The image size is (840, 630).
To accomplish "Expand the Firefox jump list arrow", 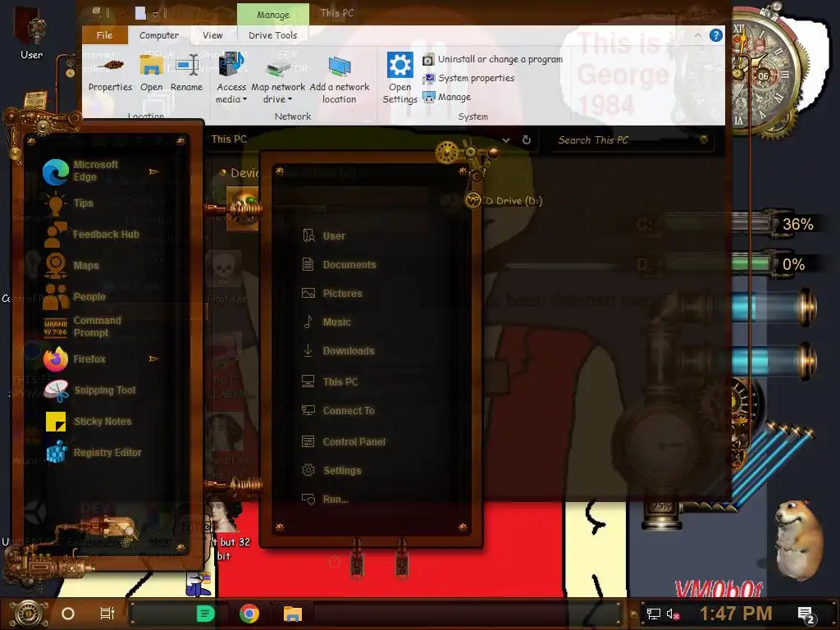I will point(153,358).
